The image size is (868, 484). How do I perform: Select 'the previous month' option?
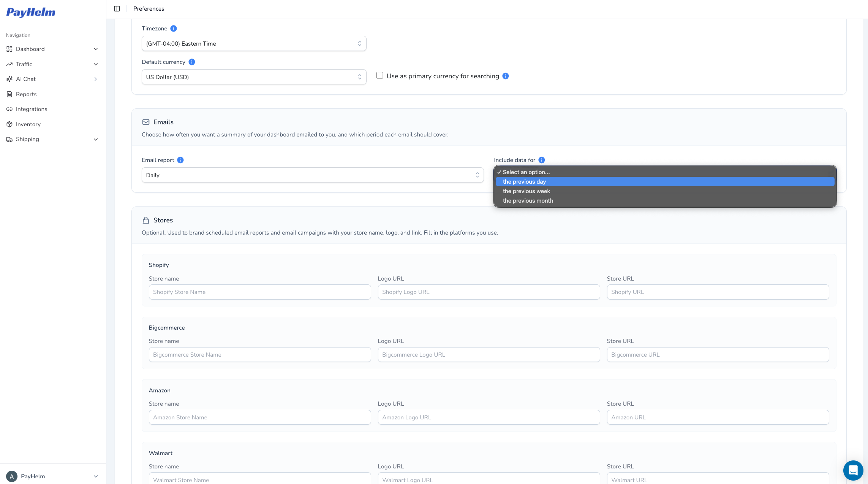[665, 201]
